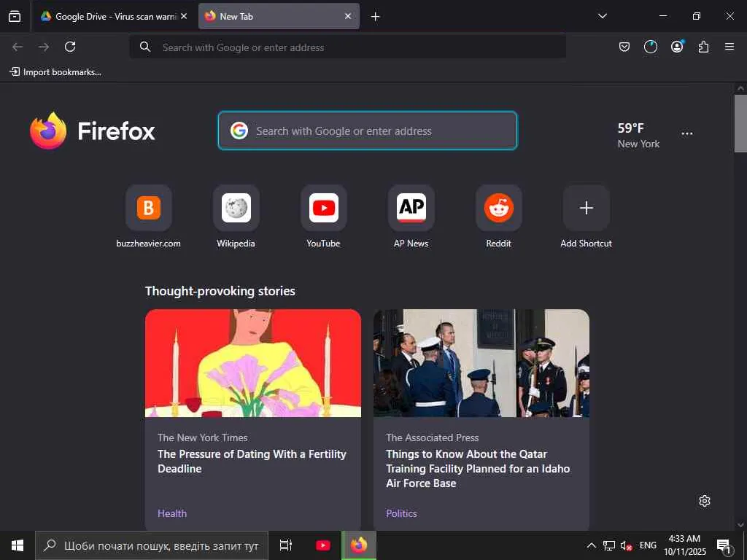Viewport: 747px width, 560px height.
Task: Show hidden system tray icons
Action: tap(591, 545)
